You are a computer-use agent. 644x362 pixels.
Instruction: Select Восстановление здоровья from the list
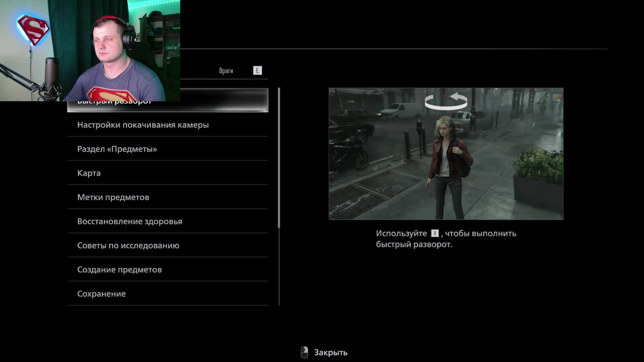[129, 221]
